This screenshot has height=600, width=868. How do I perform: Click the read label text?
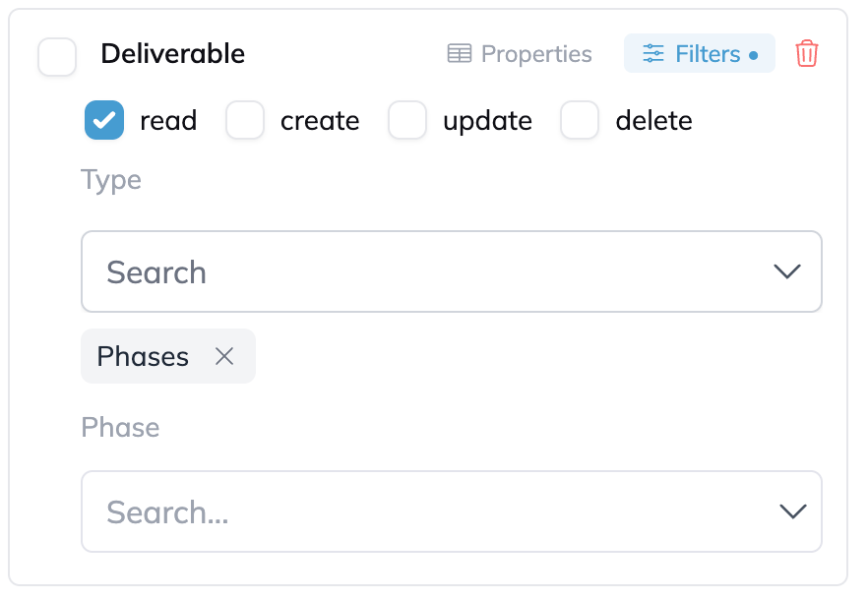pos(168,121)
